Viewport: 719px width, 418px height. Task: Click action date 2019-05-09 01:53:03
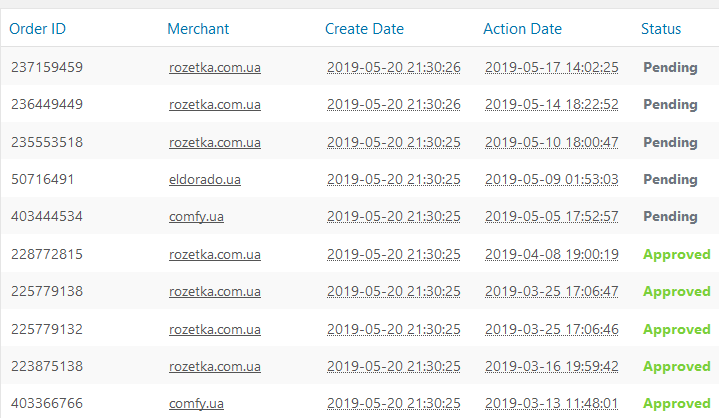click(x=552, y=179)
